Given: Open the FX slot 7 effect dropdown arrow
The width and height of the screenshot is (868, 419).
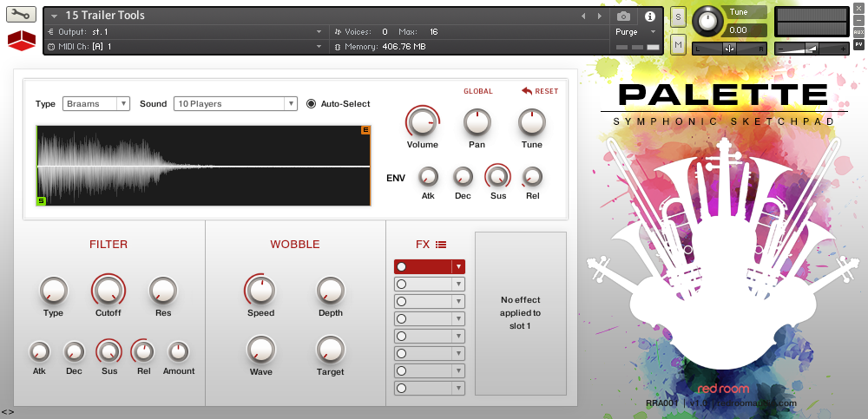Looking at the screenshot, I should coord(458,370).
